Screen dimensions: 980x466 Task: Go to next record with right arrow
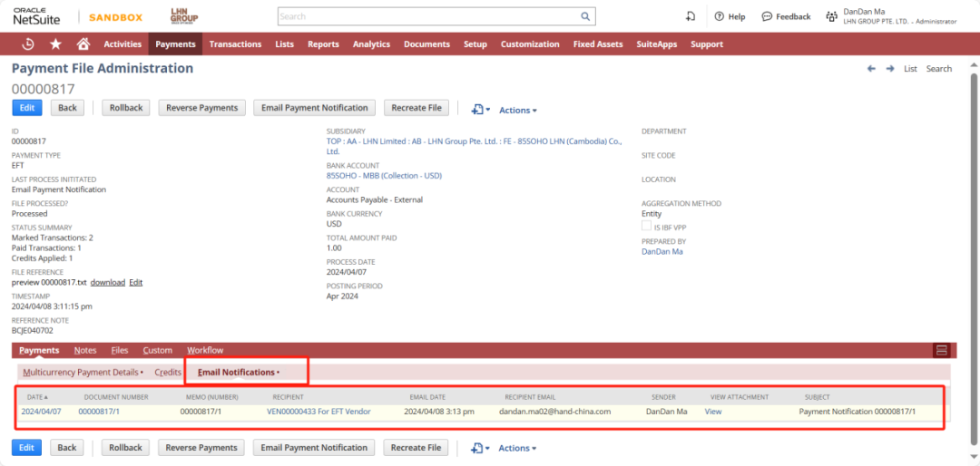pyautogui.click(x=890, y=69)
